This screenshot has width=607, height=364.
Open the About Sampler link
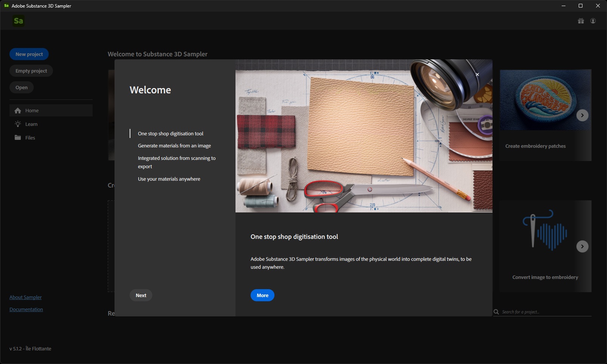pos(25,297)
